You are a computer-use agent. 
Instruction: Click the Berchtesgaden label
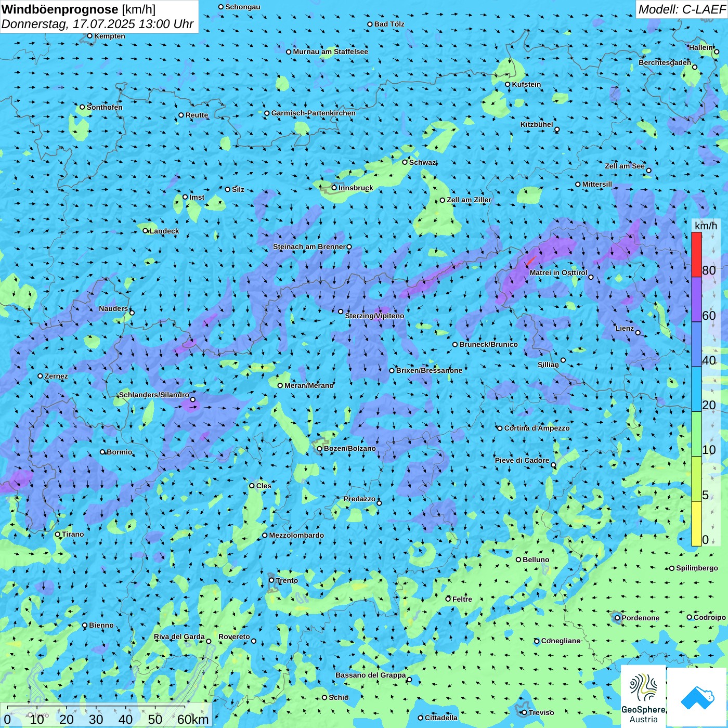pyautogui.click(x=665, y=62)
